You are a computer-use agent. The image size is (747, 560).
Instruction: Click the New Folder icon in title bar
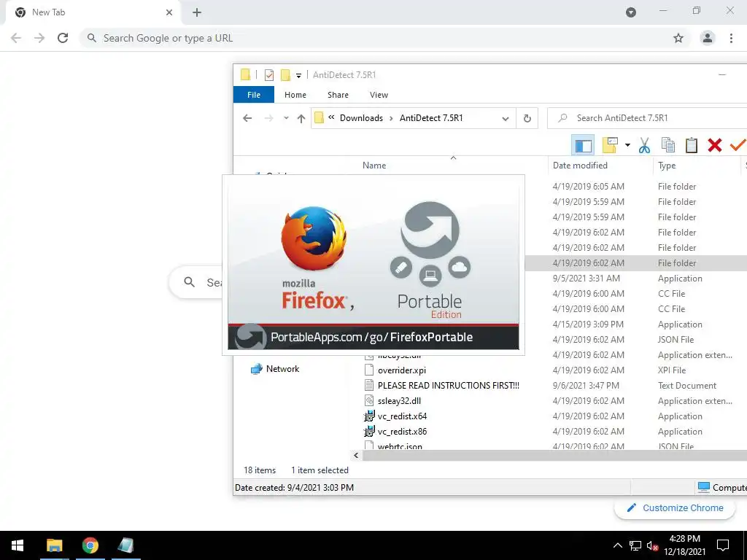coord(285,75)
